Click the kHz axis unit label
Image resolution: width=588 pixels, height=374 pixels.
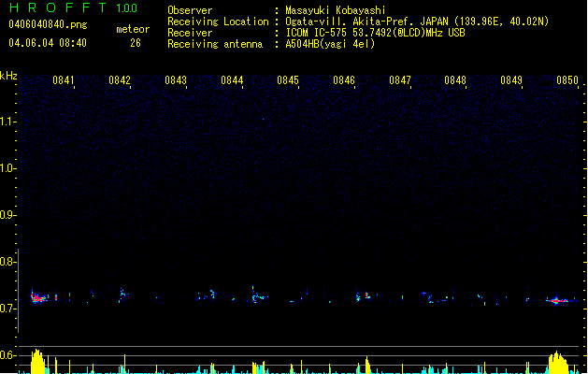coord(8,76)
